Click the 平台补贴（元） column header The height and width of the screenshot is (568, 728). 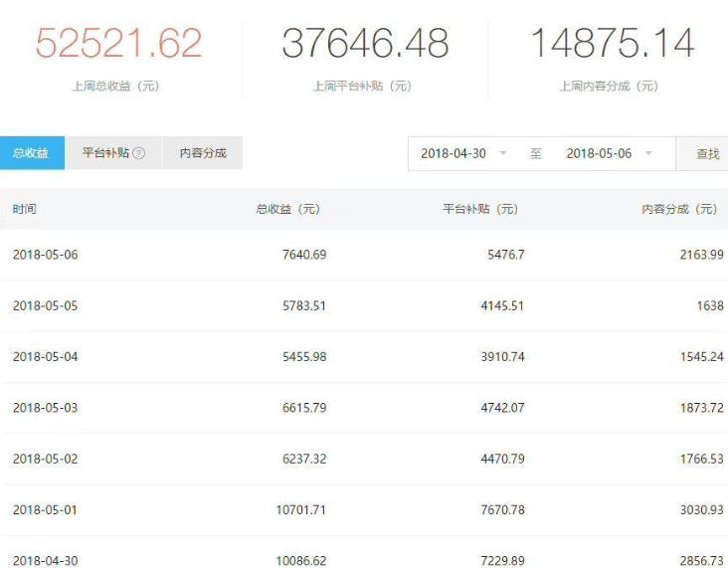pos(480,209)
